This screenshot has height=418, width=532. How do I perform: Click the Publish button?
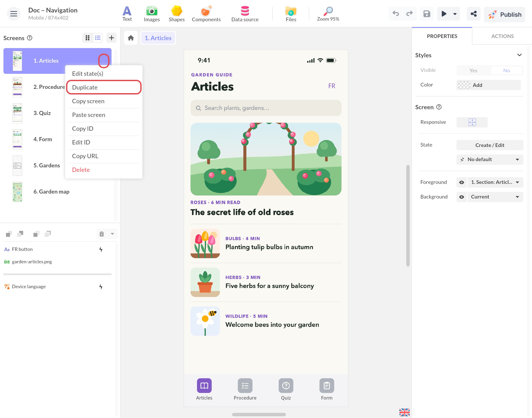[x=504, y=14]
